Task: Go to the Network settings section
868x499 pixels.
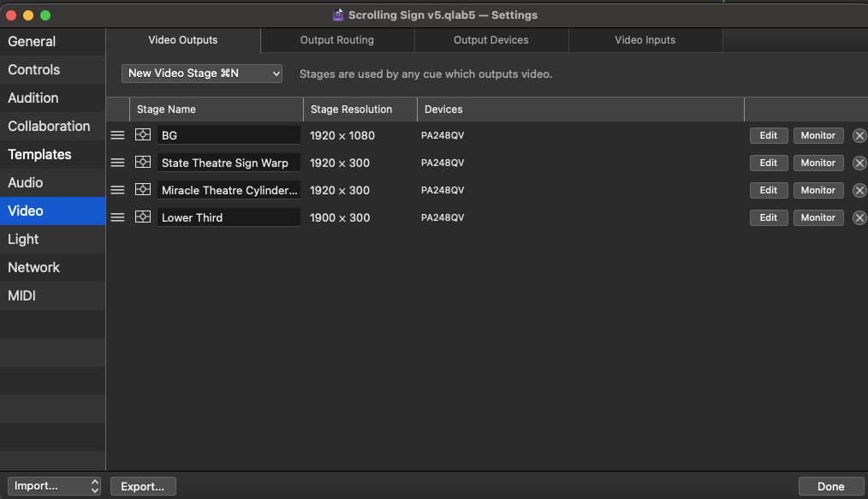Action: coord(34,267)
